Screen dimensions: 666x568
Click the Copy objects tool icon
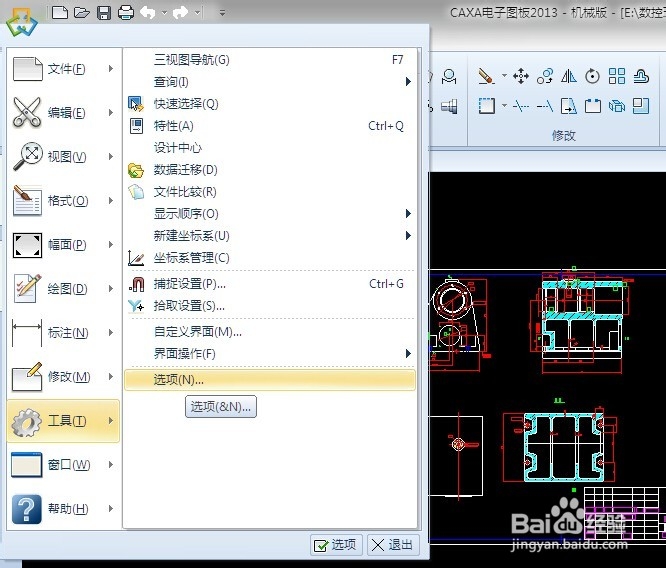545,76
